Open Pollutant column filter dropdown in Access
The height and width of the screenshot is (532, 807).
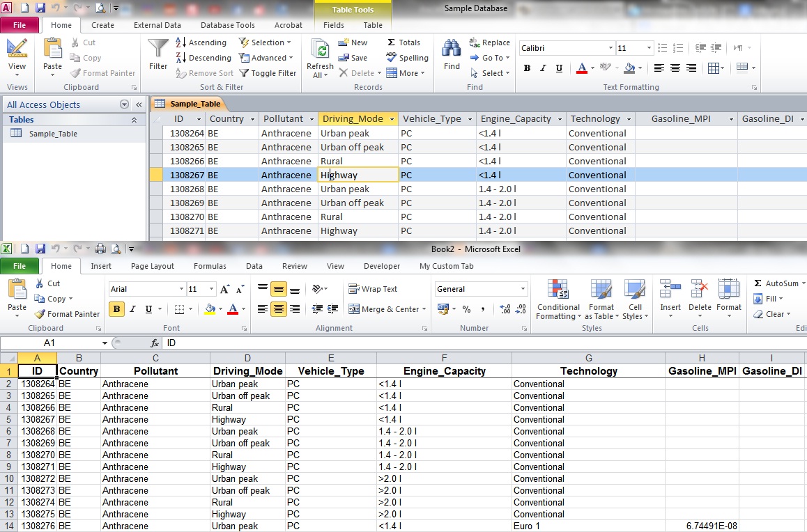click(312, 119)
